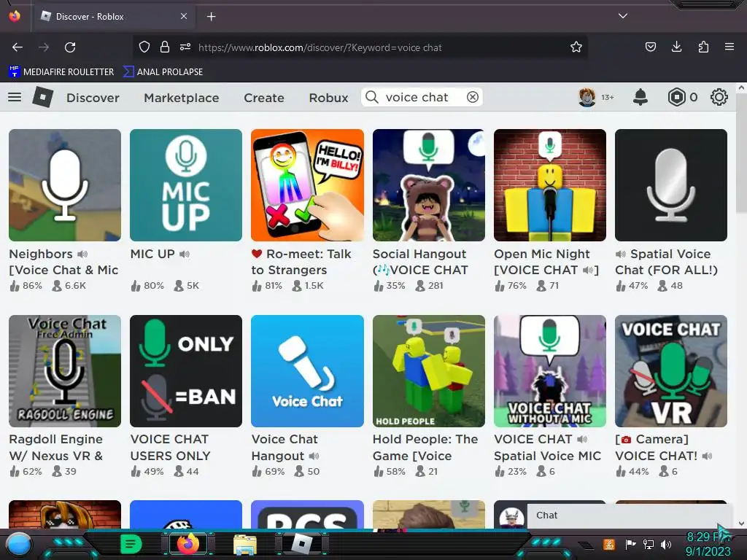Open the Robux balance icon
This screenshot has width=747, height=560.
[x=676, y=97]
